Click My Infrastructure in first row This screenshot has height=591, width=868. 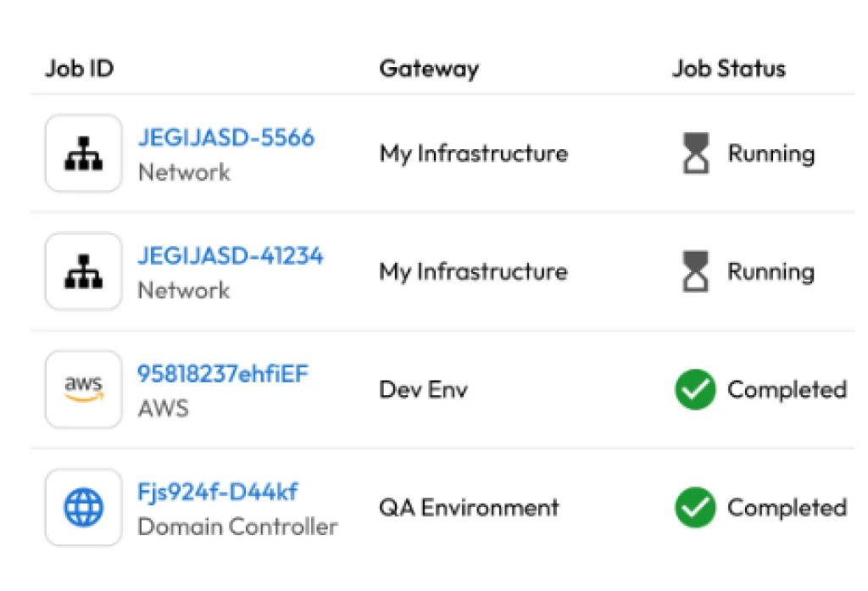click(x=473, y=154)
